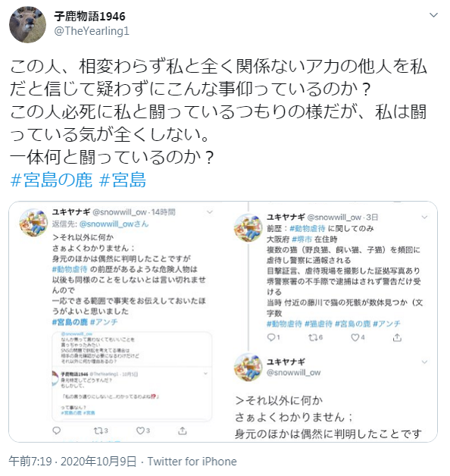Click reply icon showing 1 reply

271,337
